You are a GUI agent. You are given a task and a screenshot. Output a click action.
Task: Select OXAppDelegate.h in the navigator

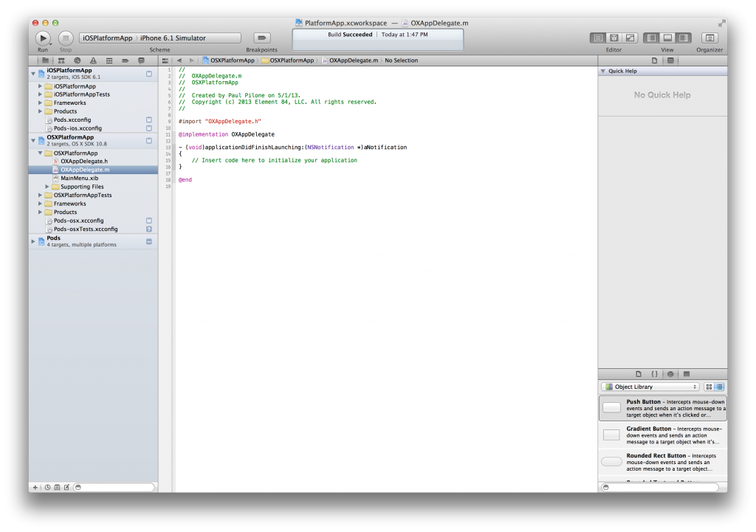(x=94, y=162)
